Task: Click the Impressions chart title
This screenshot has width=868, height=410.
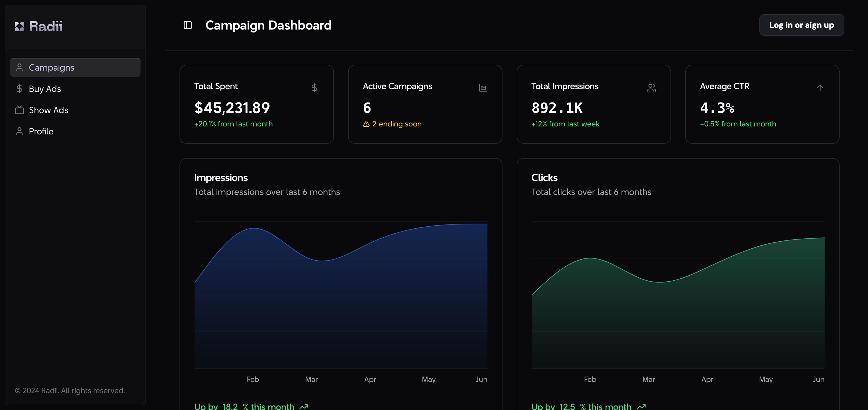Action: (x=221, y=178)
